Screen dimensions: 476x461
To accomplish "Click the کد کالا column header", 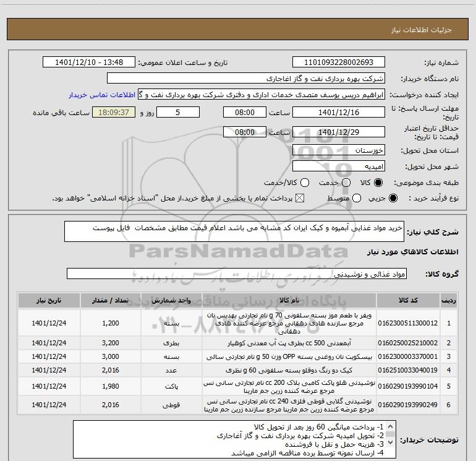I will tap(408, 301).
